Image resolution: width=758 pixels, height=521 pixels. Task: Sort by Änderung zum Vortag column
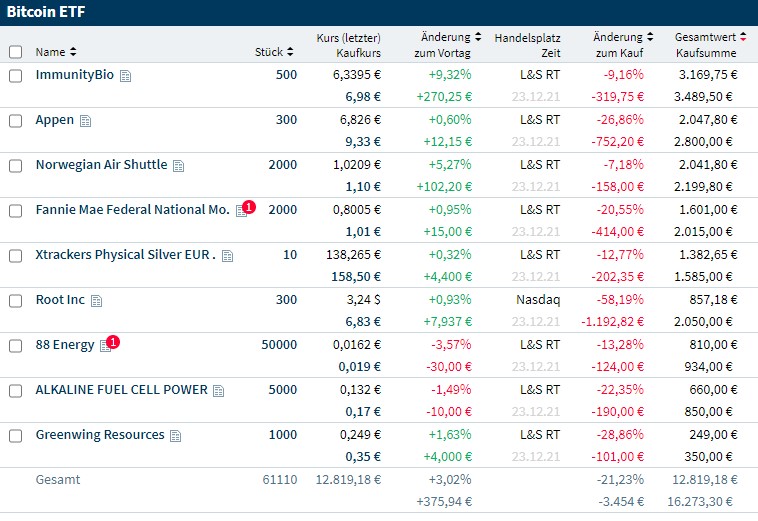click(478, 37)
